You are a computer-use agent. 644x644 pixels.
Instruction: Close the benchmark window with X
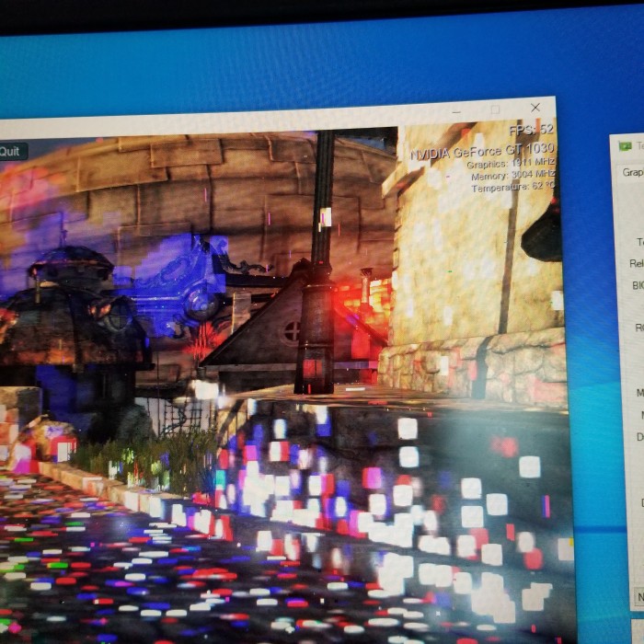(x=535, y=108)
